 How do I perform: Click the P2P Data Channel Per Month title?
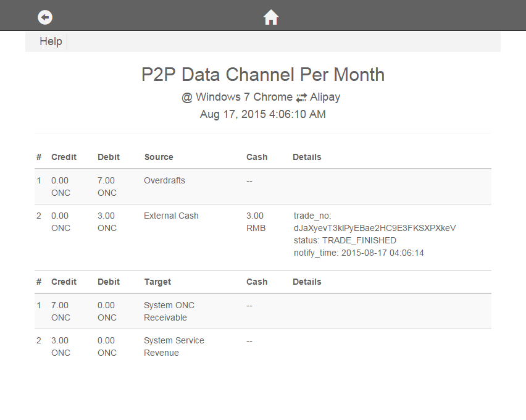(263, 75)
